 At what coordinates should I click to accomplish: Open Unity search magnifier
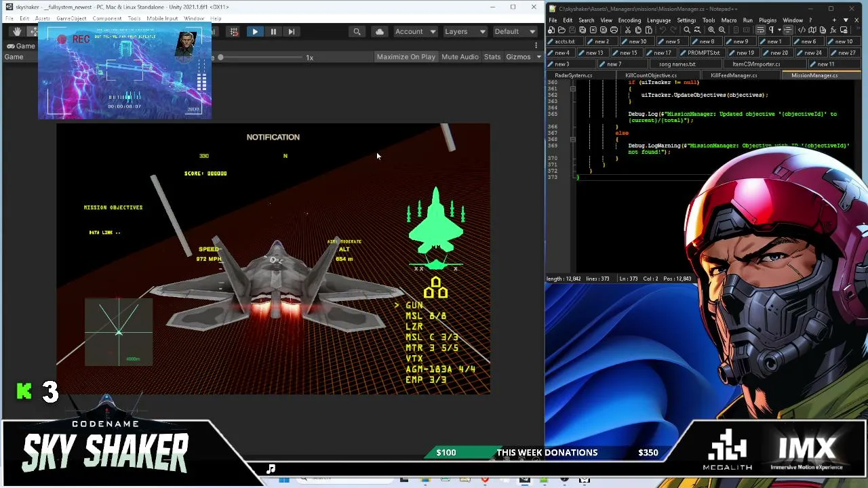pyautogui.click(x=357, y=31)
